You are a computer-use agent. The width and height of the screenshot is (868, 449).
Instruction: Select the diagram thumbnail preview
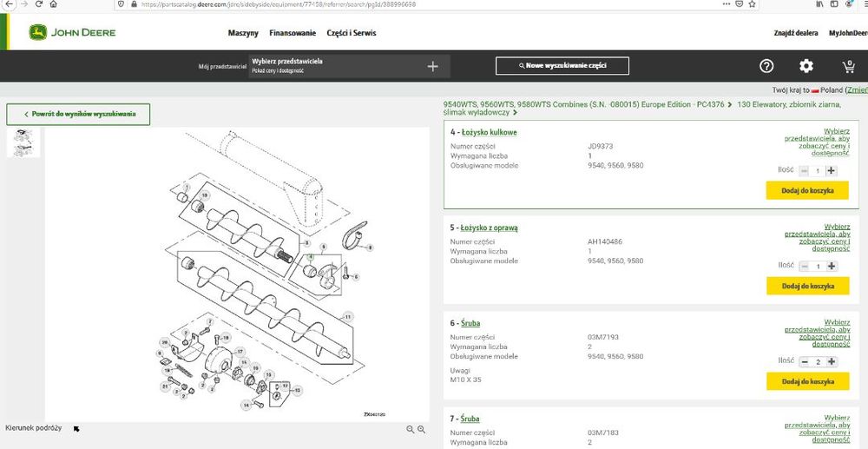pos(23,142)
